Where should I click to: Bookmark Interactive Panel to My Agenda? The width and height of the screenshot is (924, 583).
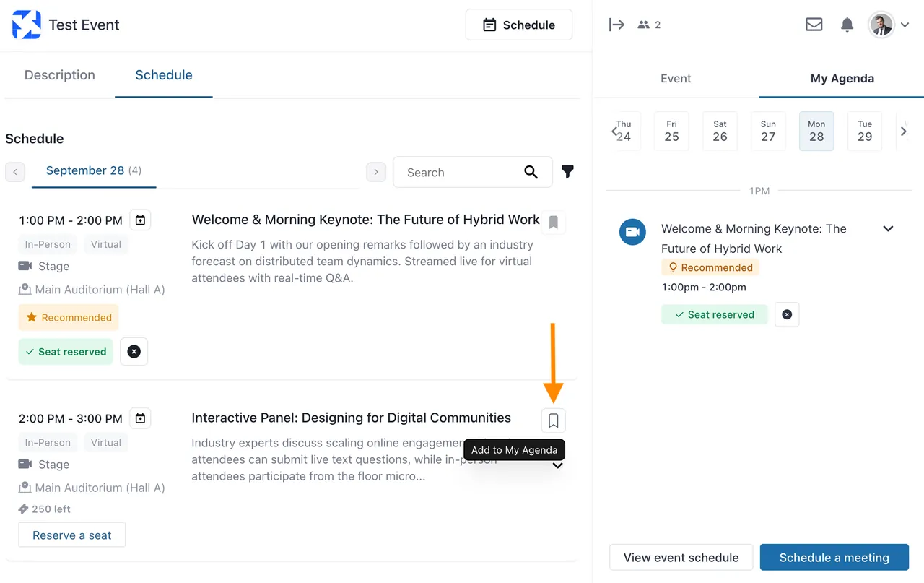coord(554,420)
